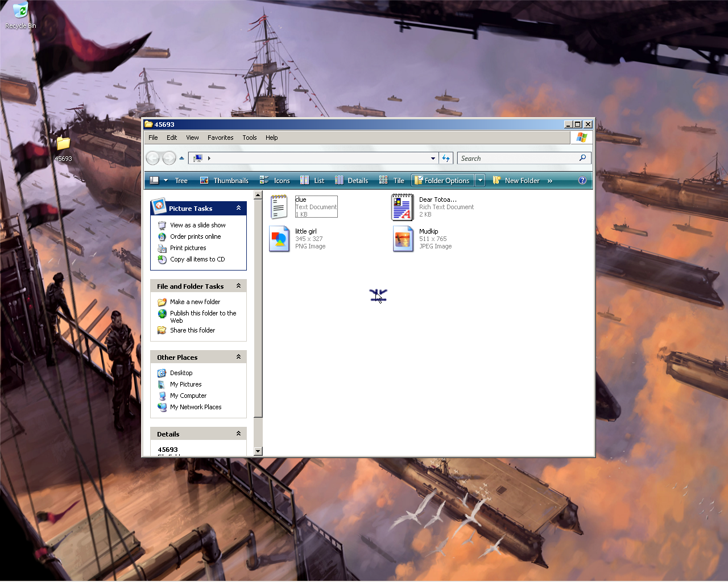Collapse the Picture Tasks panel

238,208
